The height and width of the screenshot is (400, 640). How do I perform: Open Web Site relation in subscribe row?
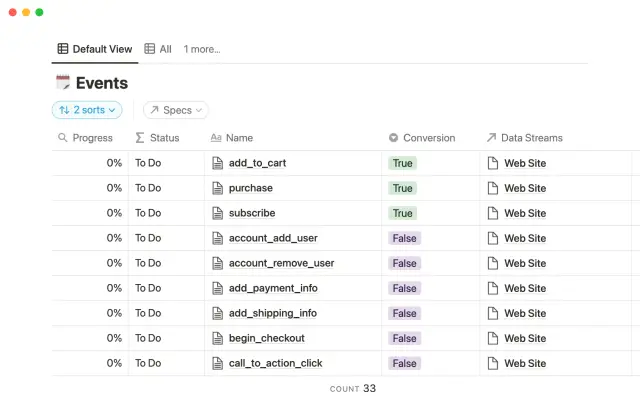point(525,213)
